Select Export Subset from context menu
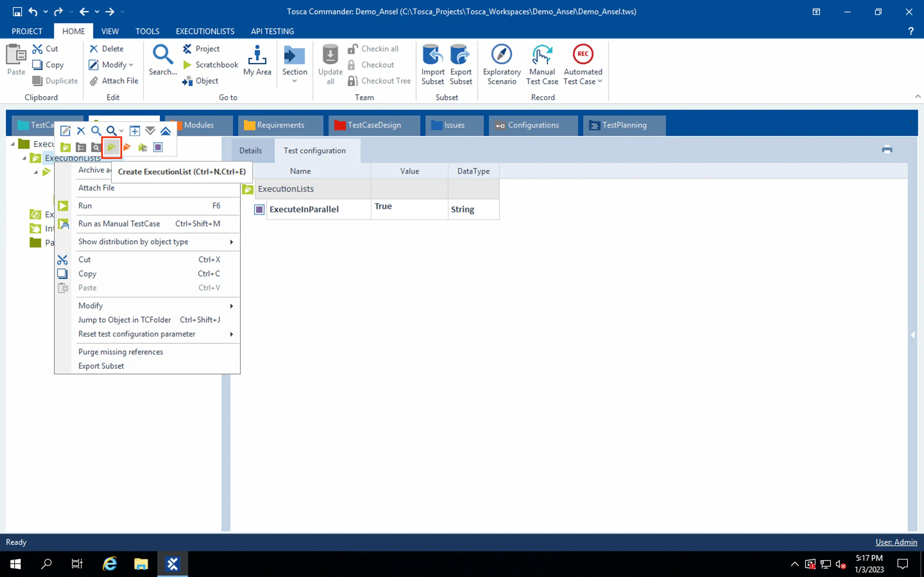Screen dimensions: 924x577 coord(101,366)
